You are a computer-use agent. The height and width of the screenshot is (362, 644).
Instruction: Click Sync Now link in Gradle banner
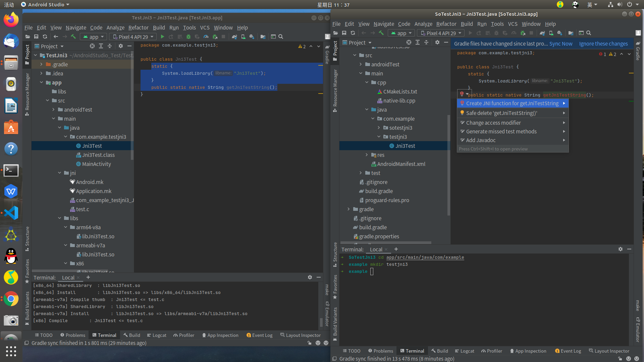click(x=560, y=44)
